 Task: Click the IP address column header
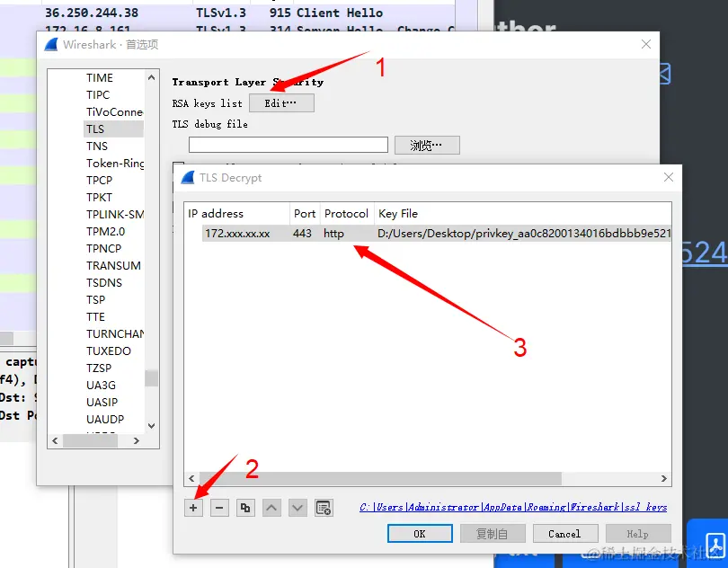[237, 214]
